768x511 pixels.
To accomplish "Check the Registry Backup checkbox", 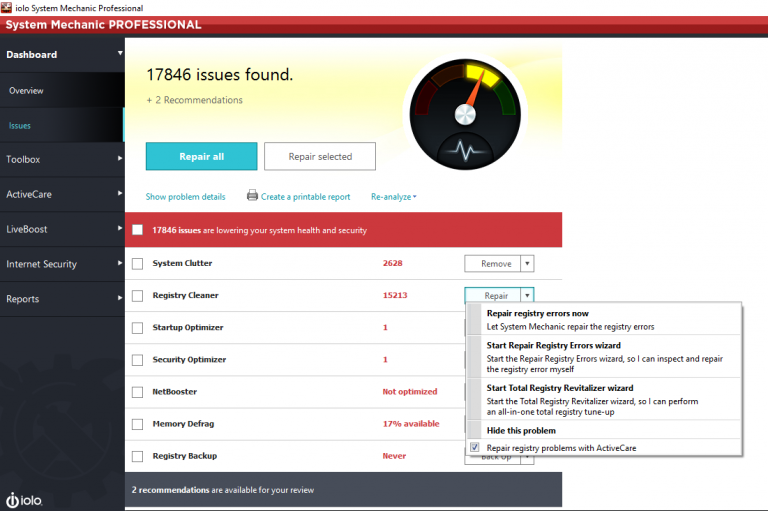I will (138, 456).
